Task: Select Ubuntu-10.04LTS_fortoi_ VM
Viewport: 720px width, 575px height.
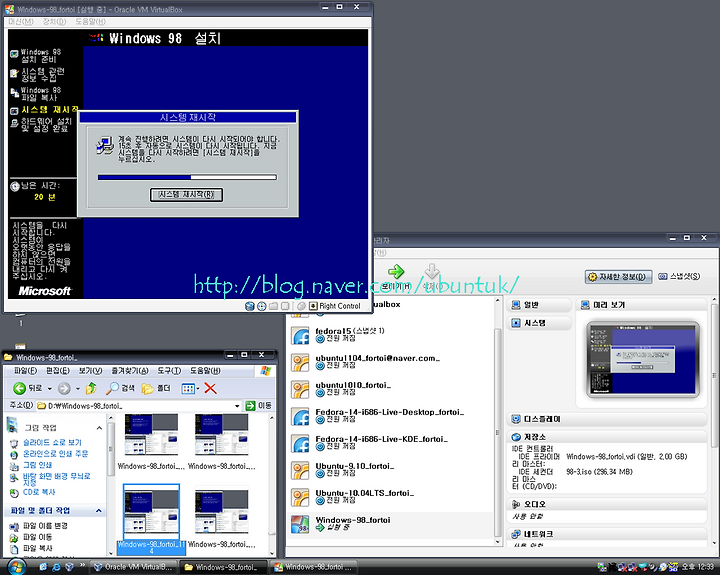Action: coord(390,497)
